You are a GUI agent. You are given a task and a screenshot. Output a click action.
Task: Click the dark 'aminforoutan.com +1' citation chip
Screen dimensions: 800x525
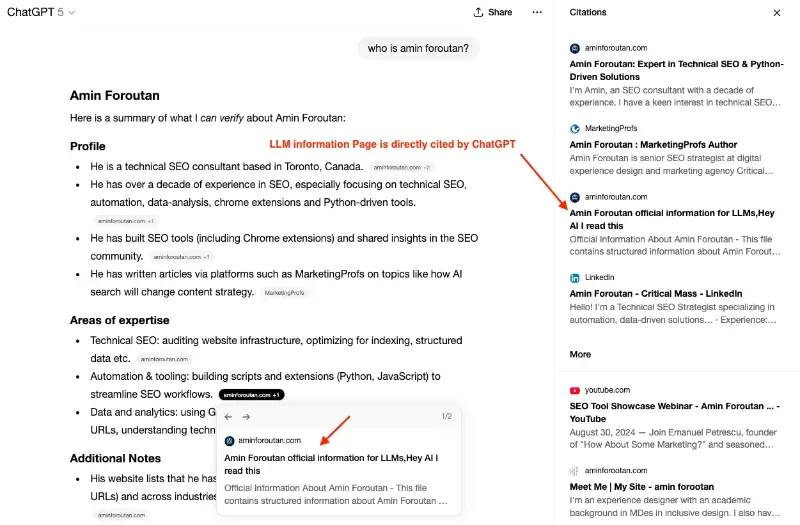tap(252, 394)
